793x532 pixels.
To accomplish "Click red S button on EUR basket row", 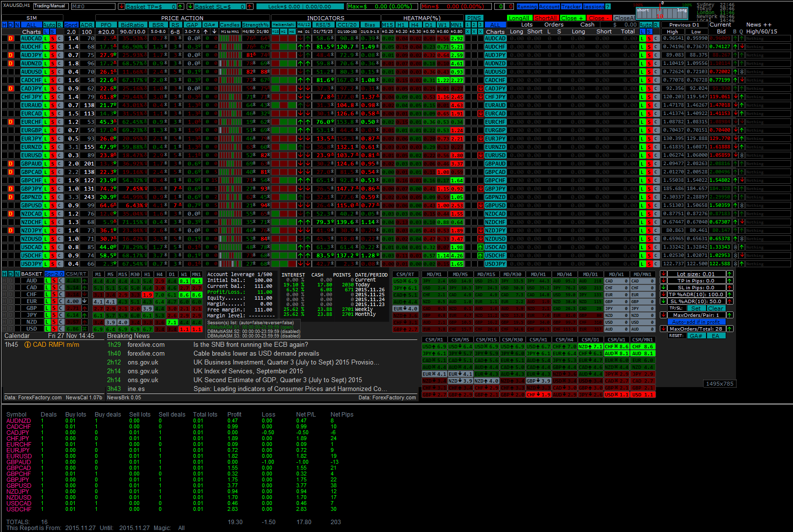I will point(54,301).
